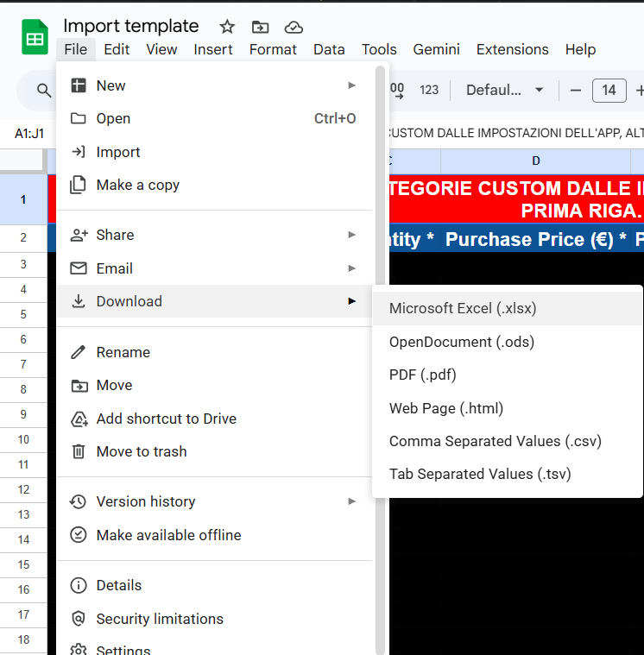The width and height of the screenshot is (644, 655).
Task: Click the 123 number format icon
Action: (x=429, y=90)
